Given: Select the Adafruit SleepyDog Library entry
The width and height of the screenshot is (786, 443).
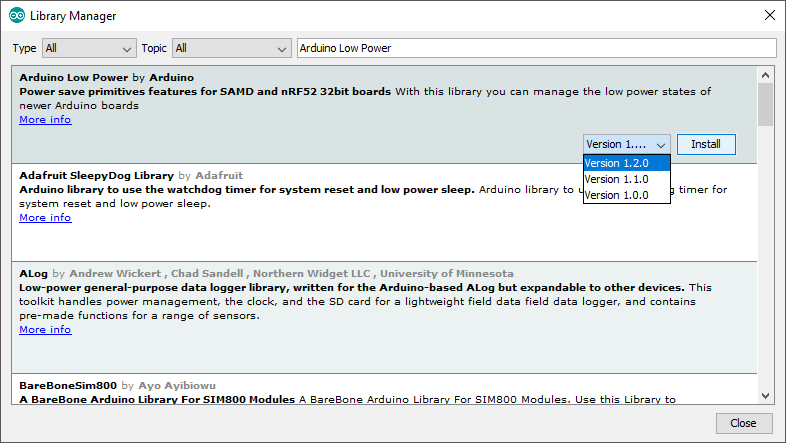Looking at the screenshot, I should [300, 240].
